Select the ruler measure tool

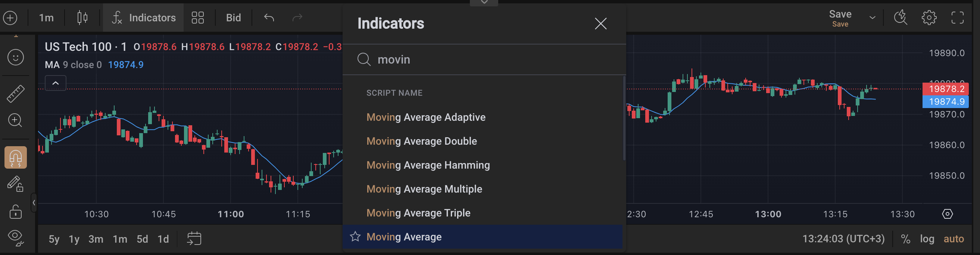click(16, 94)
